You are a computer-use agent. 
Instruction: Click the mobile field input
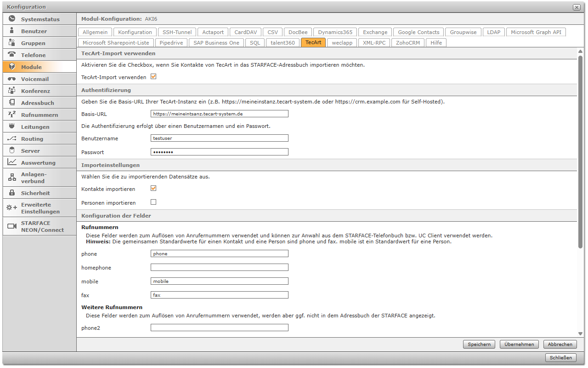(x=220, y=281)
